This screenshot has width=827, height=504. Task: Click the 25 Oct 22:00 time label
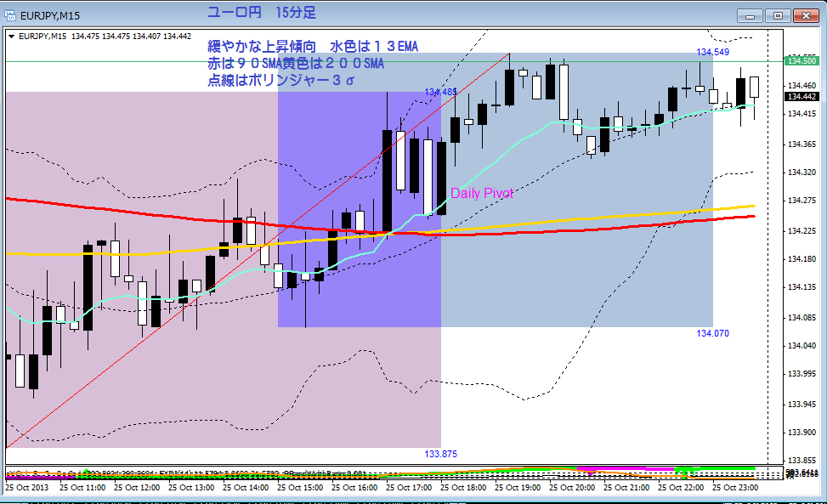680,488
